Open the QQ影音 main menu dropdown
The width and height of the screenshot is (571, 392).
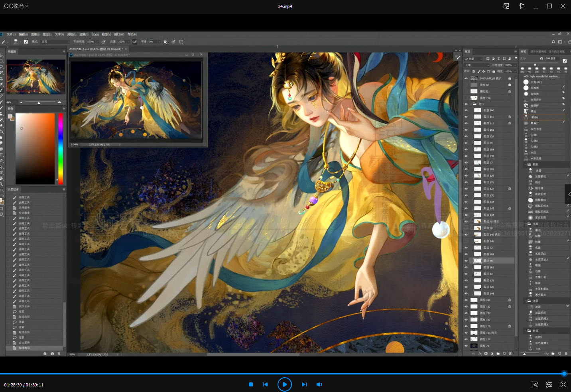pyautogui.click(x=16, y=6)
